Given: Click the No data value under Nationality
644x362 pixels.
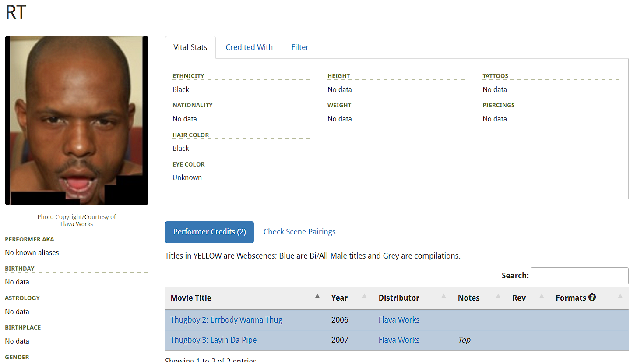Looking at the screenshot, I should coord(185,119).
